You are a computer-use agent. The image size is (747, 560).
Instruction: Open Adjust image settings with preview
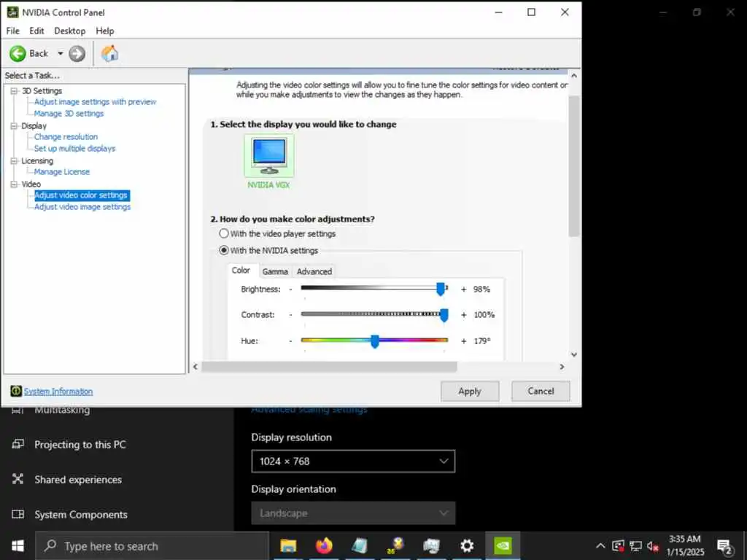(95, 102)
